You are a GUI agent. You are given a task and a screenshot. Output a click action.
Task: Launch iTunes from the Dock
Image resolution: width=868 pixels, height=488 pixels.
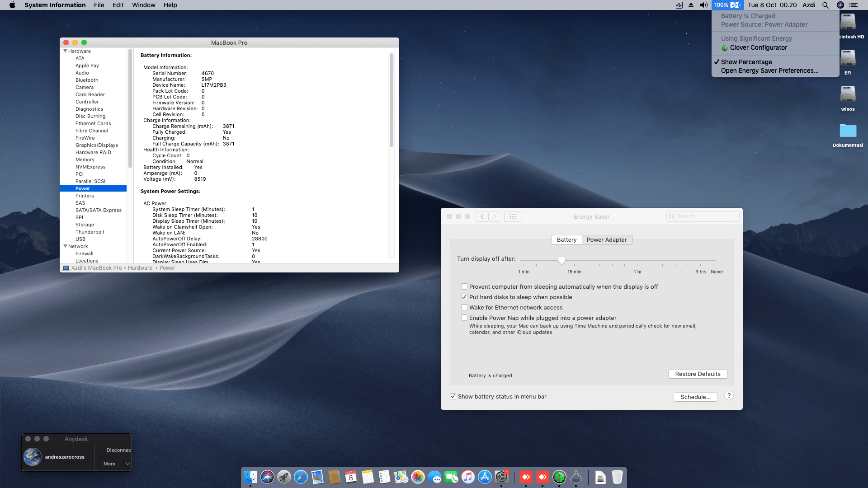coord(468,477)
